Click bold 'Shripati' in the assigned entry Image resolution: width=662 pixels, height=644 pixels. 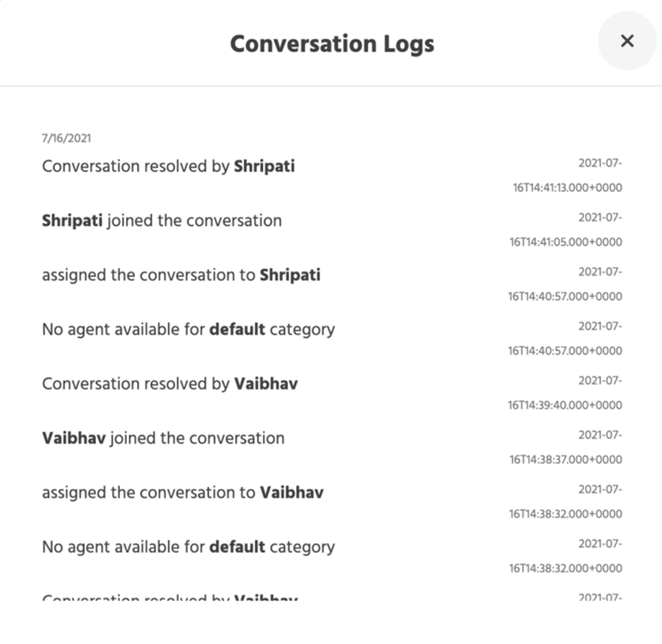click(x=290, y=275)
